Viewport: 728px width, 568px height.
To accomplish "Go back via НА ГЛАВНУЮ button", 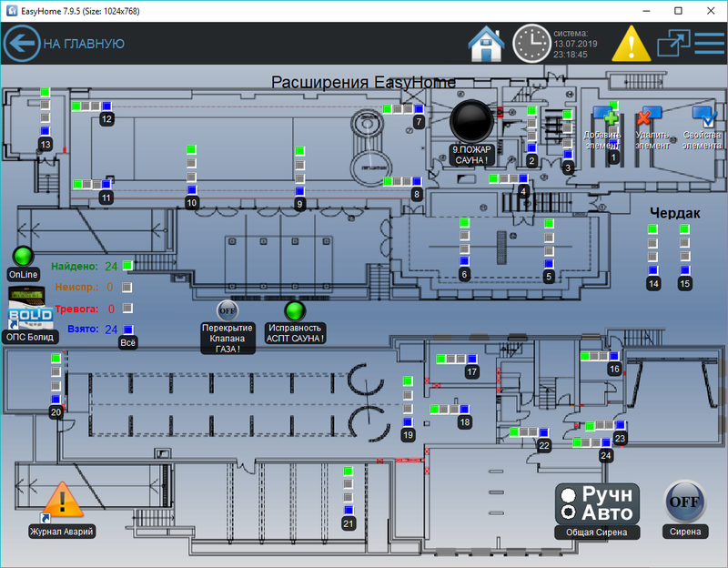I will [64, 43].
